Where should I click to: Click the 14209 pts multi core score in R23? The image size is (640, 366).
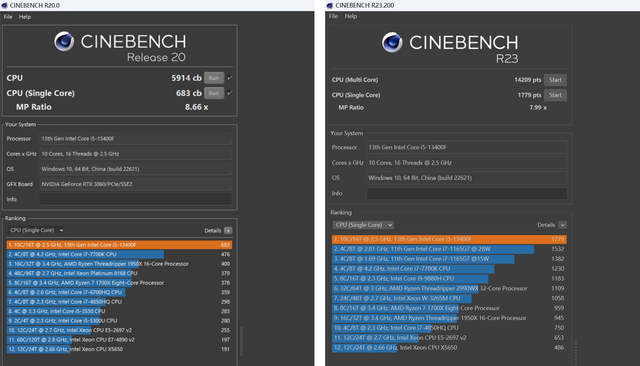(527, 80)
